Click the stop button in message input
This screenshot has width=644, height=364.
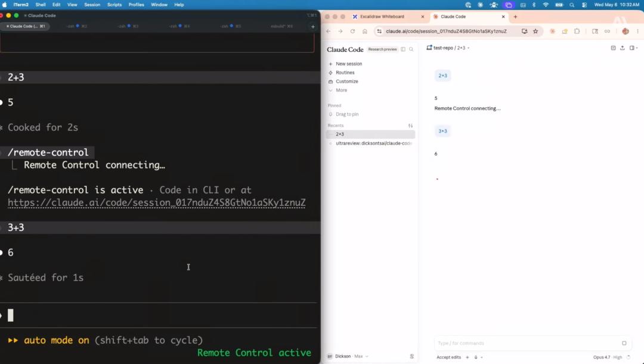tap(624, 343)
